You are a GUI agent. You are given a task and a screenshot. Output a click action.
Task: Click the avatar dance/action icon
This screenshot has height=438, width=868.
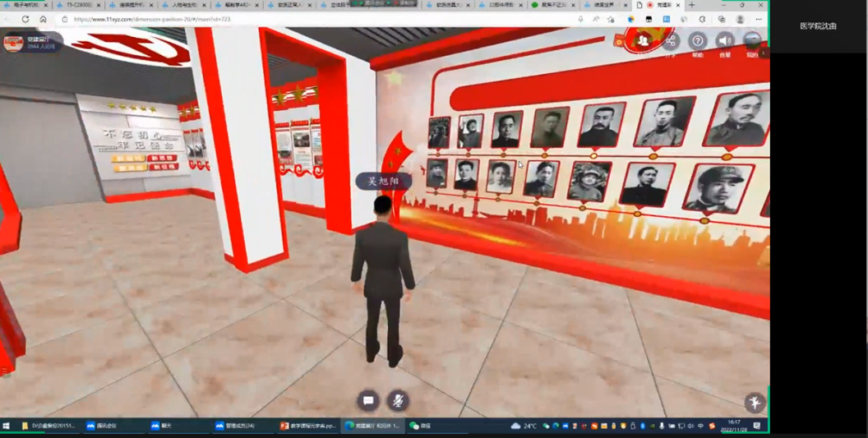coord(754,402)
